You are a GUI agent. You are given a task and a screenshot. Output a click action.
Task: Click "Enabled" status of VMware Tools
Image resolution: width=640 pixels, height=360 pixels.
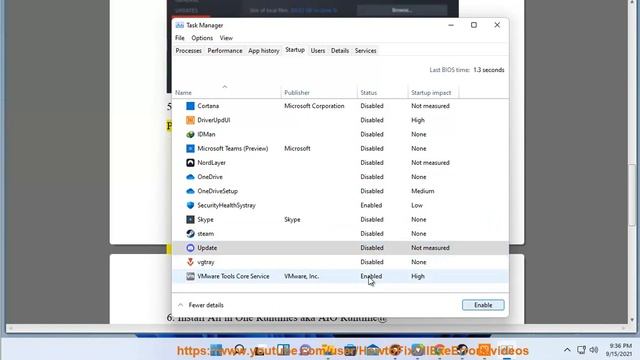point(371,276)
